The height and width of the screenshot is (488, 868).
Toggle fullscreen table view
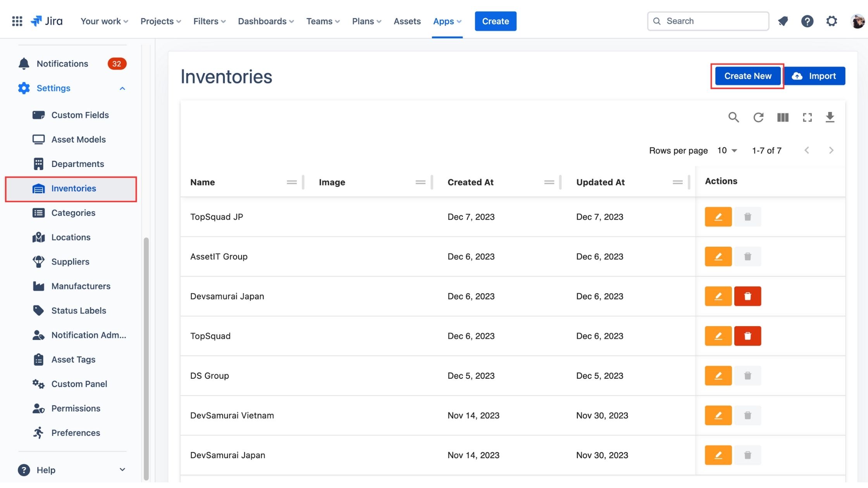tap(807, 117)
